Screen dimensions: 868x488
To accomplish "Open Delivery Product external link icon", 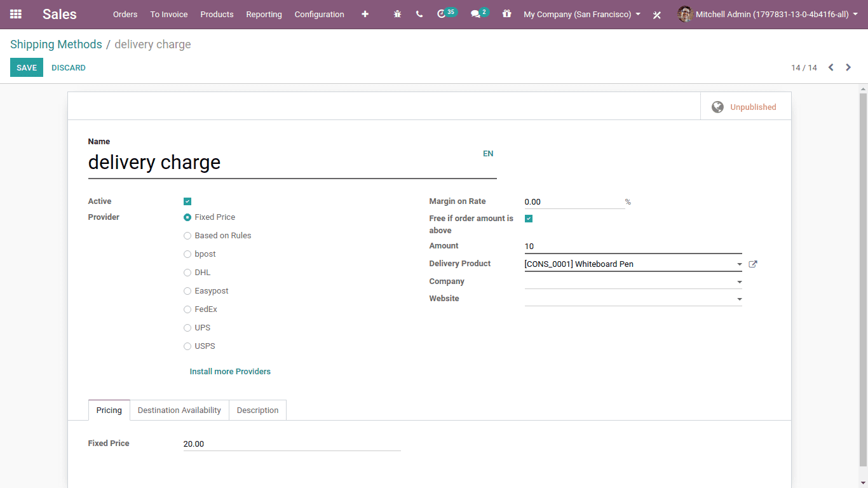I will [x=753, y=264].
